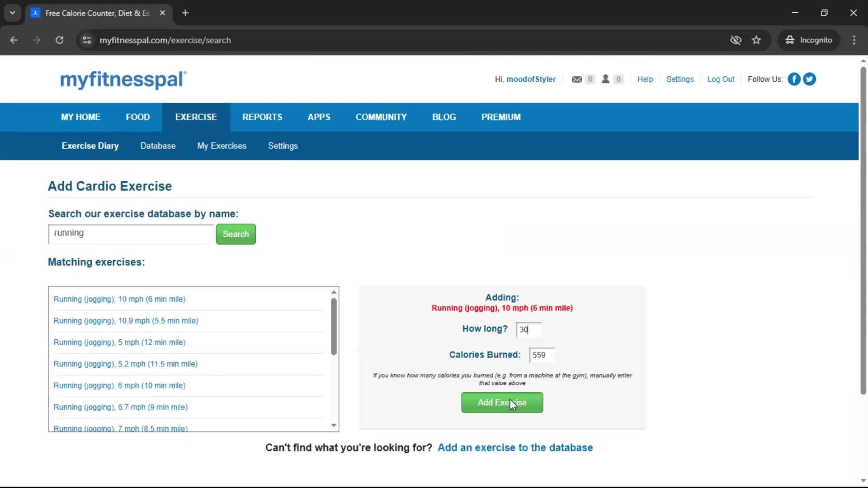Click the Add Cardio Exercise heading

pyautogui.click(x=110, y=186)
